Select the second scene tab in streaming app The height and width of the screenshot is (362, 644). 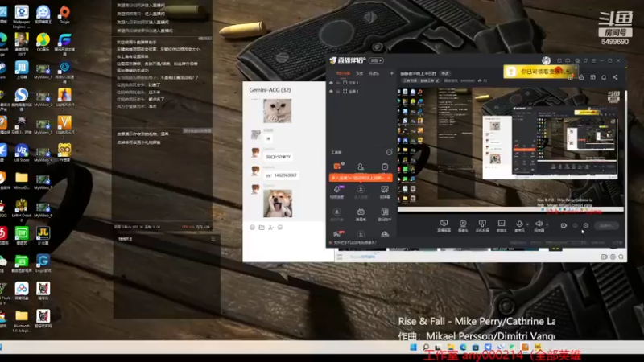[x=359, y=73]
